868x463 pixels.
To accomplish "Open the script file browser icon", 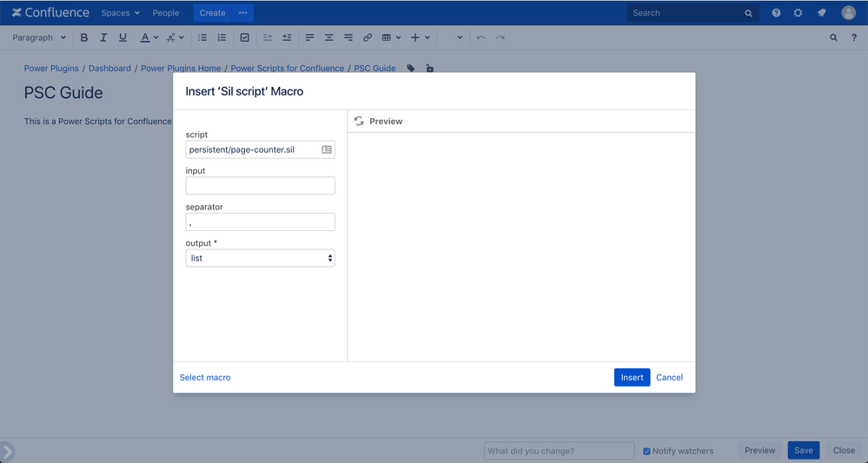I will tap(327, 149).
